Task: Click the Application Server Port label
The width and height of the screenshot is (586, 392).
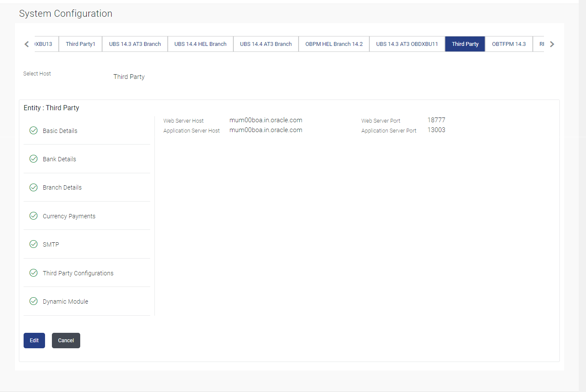Action: 389,131
